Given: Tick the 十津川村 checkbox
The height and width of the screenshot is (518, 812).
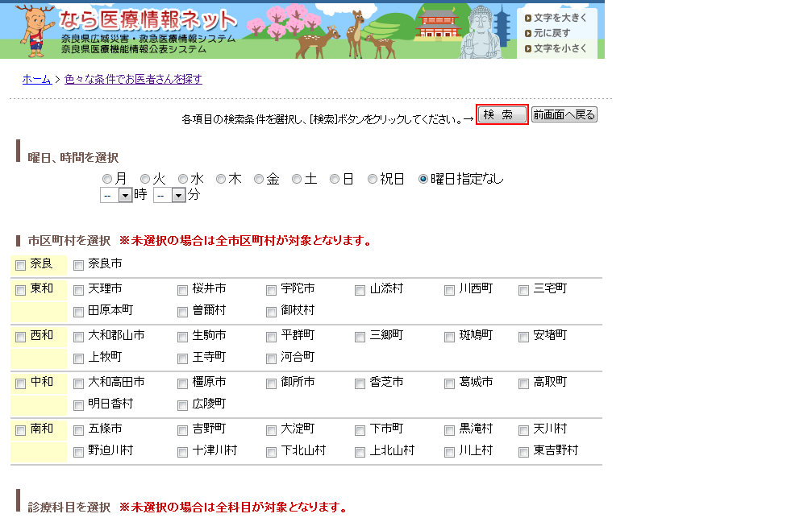Looking at the screenshot, I should click(183, 452).
